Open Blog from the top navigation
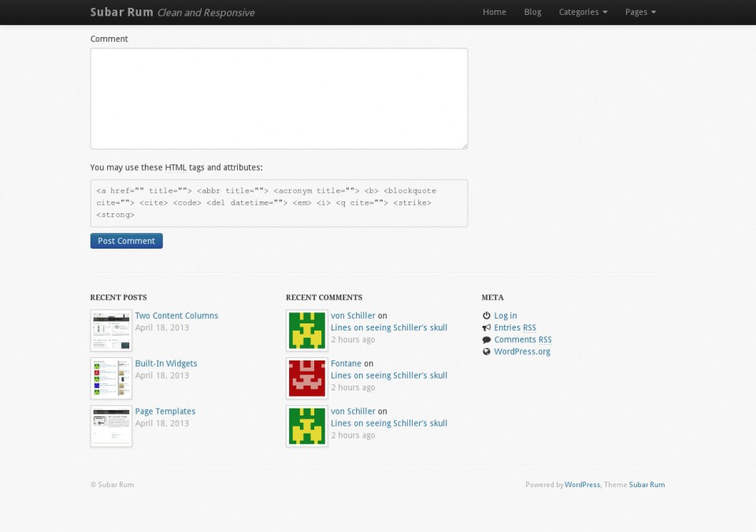The height and width of the screenshot is (532, 756). point(532,13)
